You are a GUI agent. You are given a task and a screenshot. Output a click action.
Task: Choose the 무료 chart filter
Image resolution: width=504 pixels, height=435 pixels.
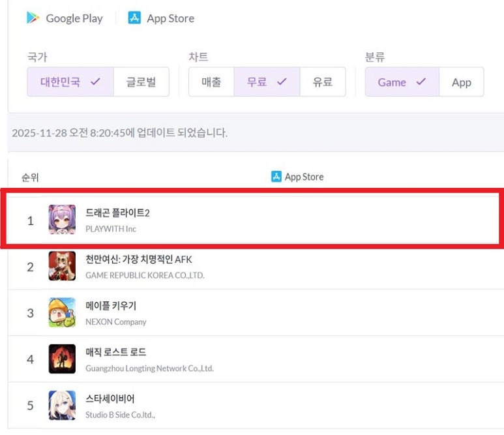(x=267, y=82)
